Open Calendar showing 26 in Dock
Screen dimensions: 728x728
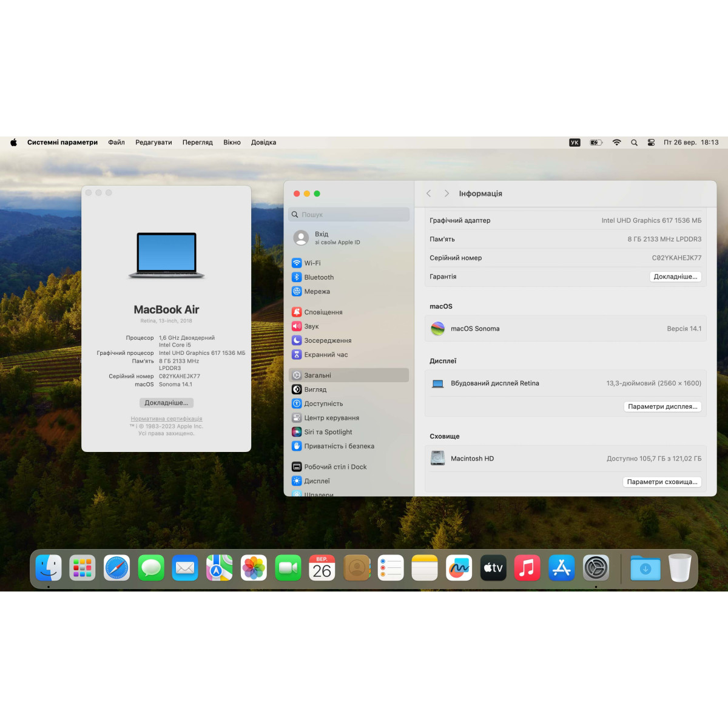[322, 568]
